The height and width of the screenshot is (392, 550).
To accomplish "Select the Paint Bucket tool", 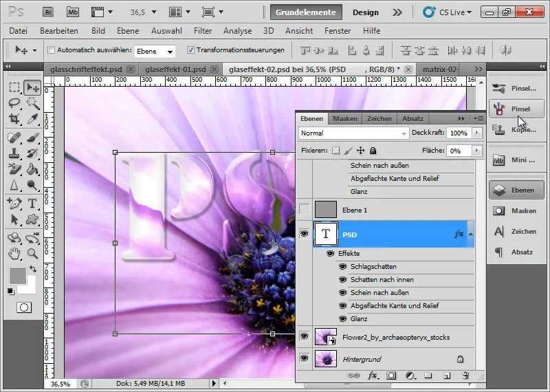I will pos(32,168).
